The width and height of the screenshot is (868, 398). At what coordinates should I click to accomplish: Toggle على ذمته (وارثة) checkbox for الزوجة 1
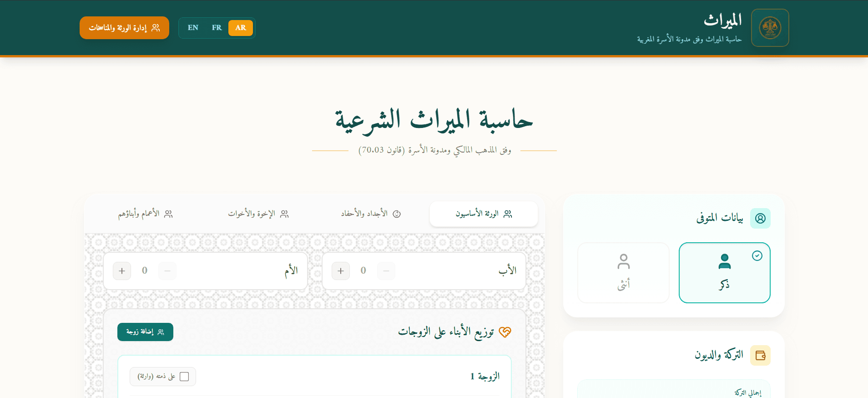184,377
